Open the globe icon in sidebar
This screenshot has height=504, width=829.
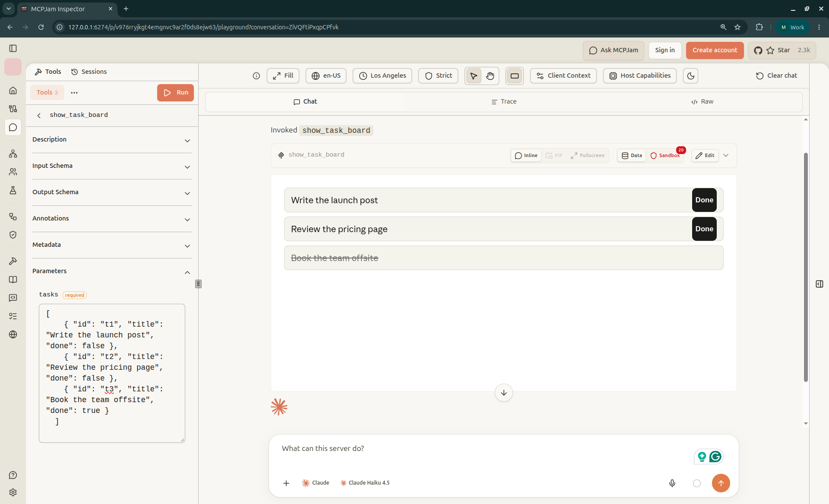13,334
